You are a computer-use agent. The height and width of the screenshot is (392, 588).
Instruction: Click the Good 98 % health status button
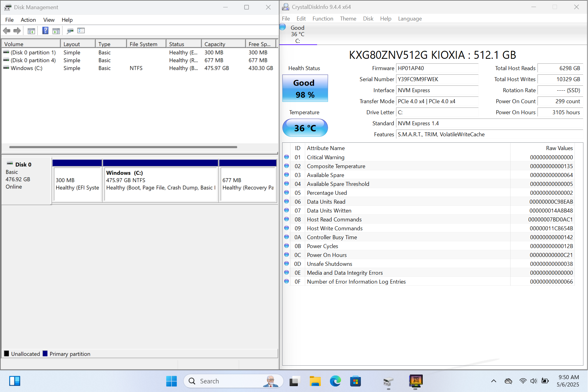tap(305, 88)
